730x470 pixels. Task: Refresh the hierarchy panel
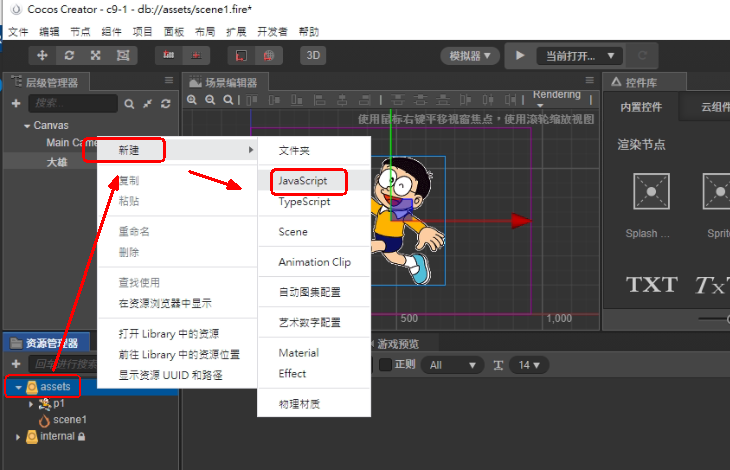(166, 104)
